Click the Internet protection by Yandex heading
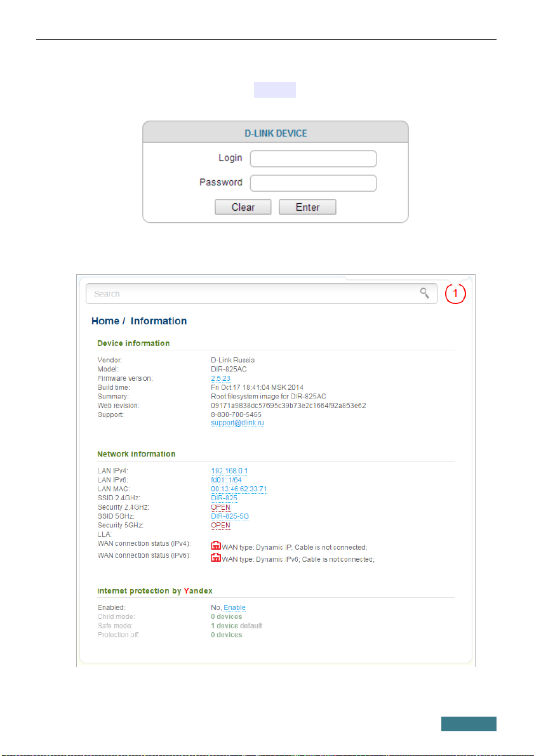534x756 pixels. (x=155, y=591)
